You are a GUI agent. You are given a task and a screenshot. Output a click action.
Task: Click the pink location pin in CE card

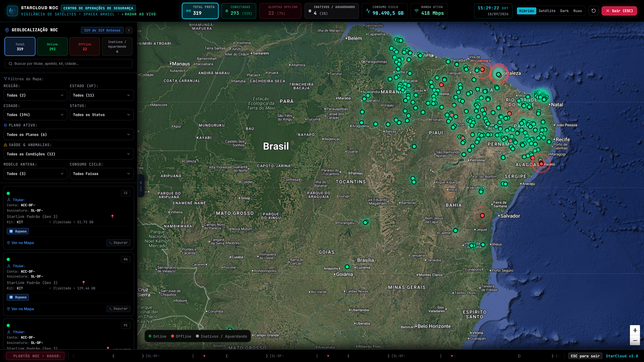[112, 216]
